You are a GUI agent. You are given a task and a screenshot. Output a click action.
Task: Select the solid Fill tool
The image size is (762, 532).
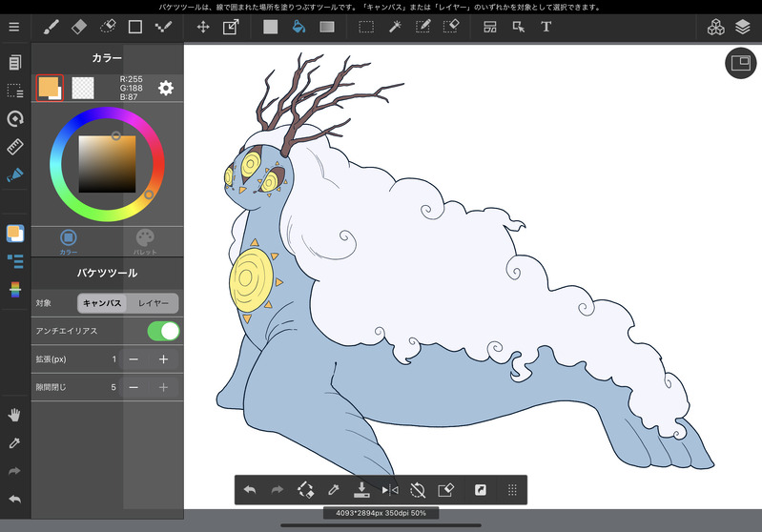point(270,27)
